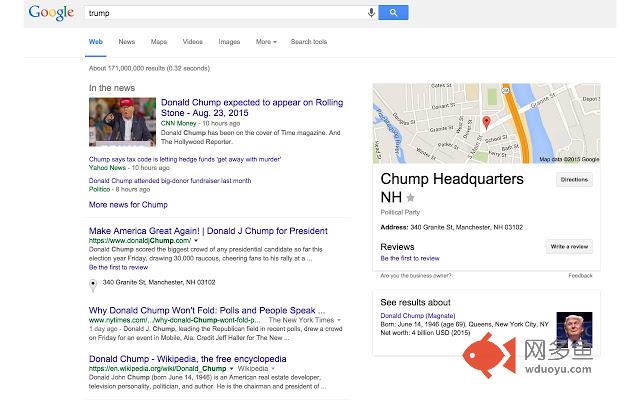
Task: Open 'Make America Great Again!' campaign result
Action: point(208,231)
